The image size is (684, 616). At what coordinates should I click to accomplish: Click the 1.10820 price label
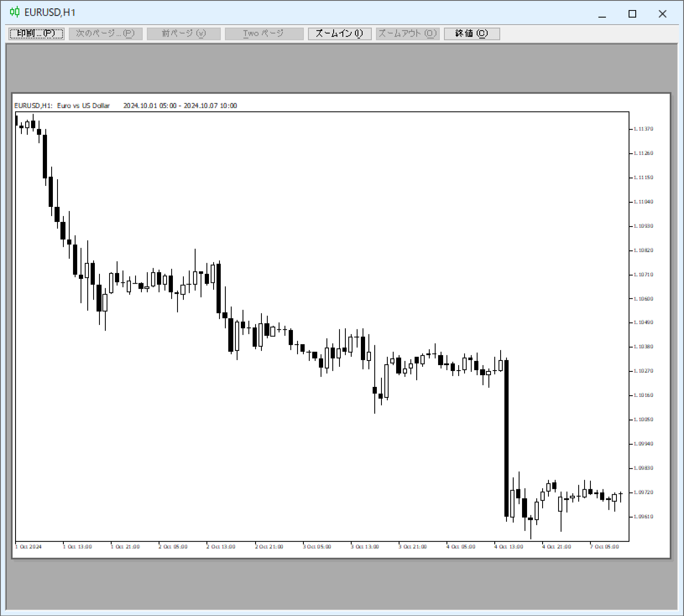point(643,251)
